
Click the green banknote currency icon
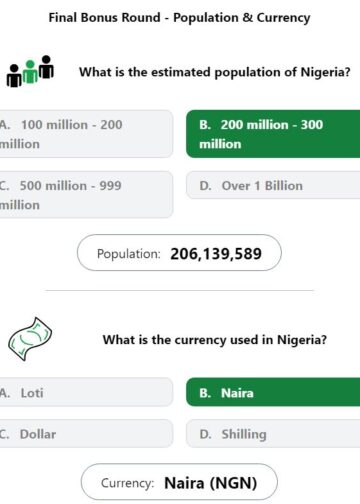click(30, 339)
